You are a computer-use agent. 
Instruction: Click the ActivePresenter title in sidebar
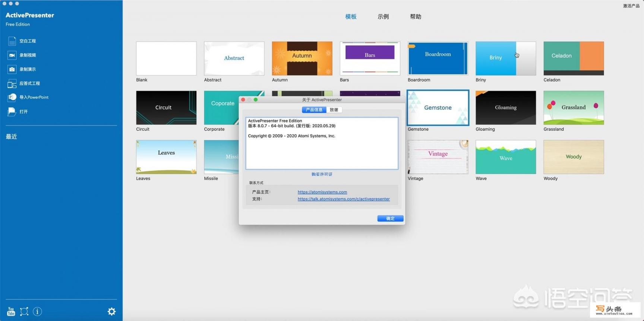pyautogui.click(x=30, y=15)
